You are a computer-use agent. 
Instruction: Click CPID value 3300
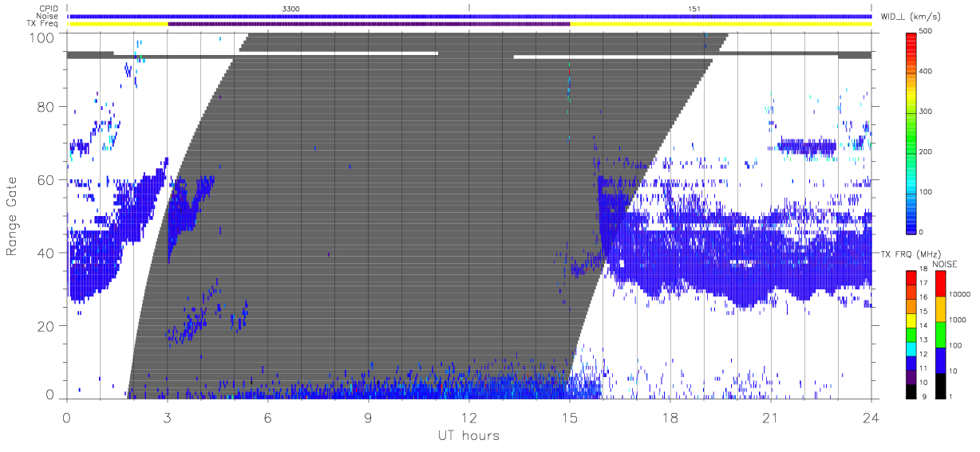291,8
